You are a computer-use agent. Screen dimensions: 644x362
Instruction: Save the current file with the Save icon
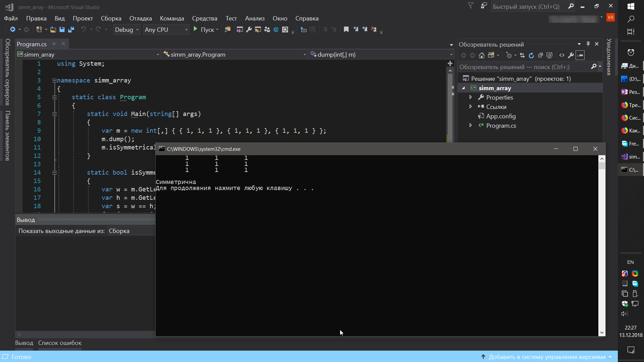click(x=62, y=29)
